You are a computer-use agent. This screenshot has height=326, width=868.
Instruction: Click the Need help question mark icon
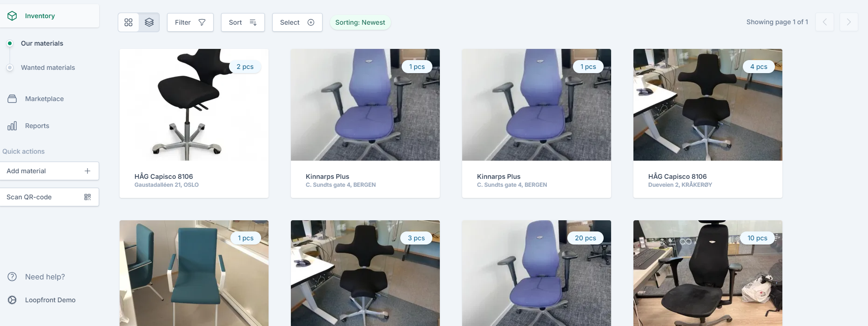pyautogui.click(x=12, y=277)
